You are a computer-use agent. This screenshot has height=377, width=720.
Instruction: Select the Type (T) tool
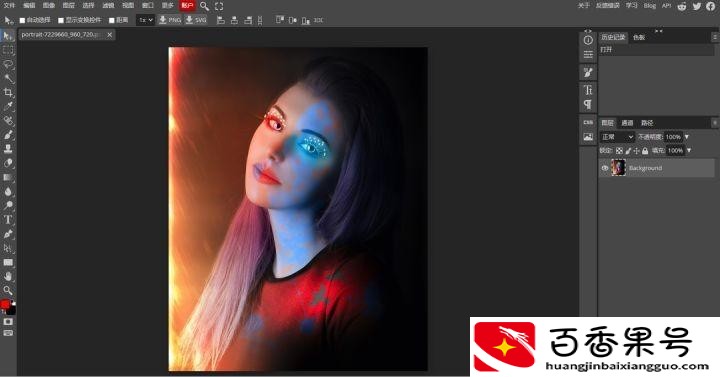click(x=8, y=219)
